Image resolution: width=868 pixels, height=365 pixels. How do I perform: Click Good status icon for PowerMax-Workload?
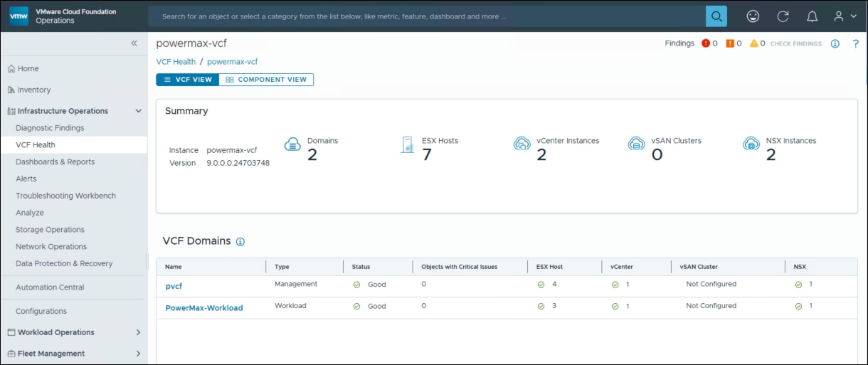(x=357, y=307)
